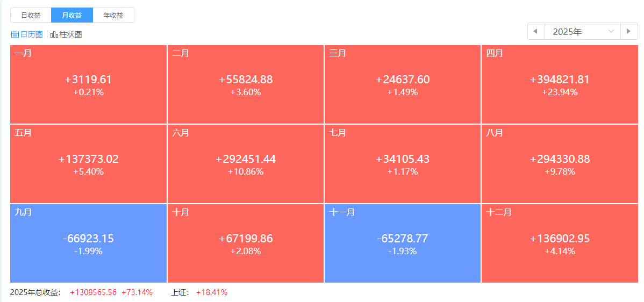
Task: Select the 八月 cell showing +294330.88
Action: [560, 164]
